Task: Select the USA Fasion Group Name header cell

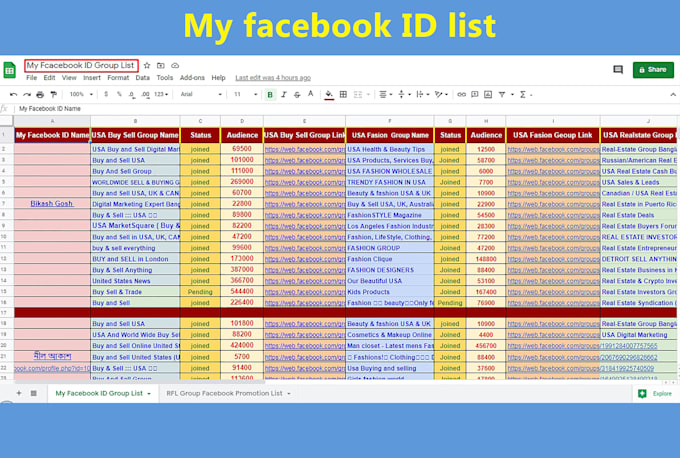Action: point(389,135)
